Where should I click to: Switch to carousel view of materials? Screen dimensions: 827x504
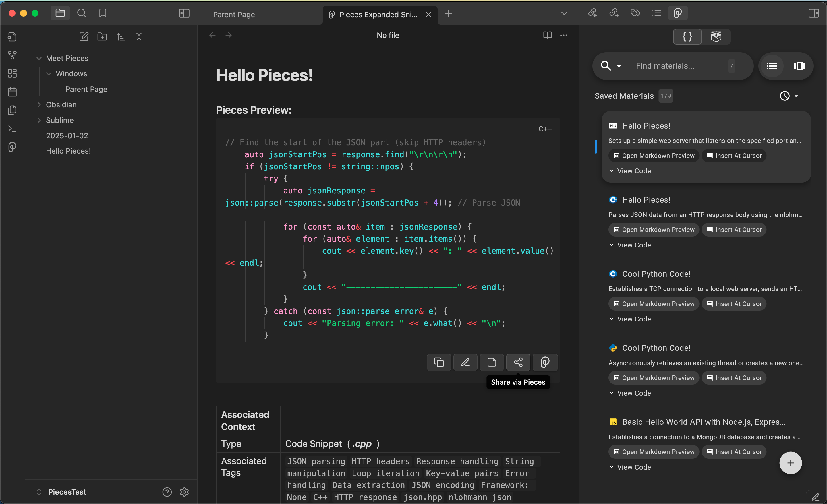pos(799,66)
